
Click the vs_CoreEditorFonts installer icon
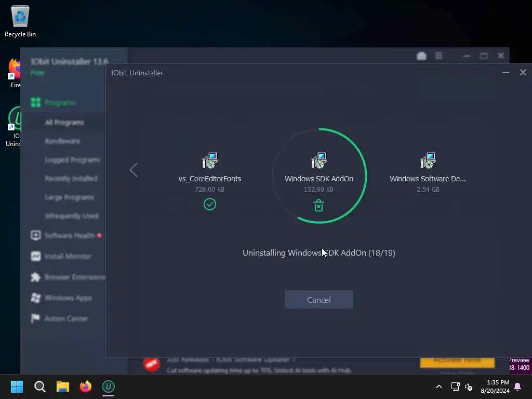tap(210, 160)
